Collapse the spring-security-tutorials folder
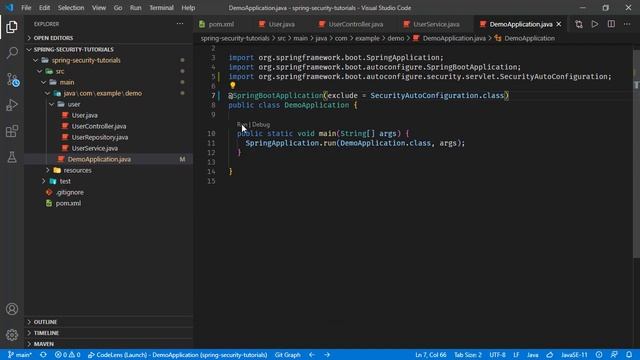This screenshot has height=360, width=640. [x=36, y=60]
